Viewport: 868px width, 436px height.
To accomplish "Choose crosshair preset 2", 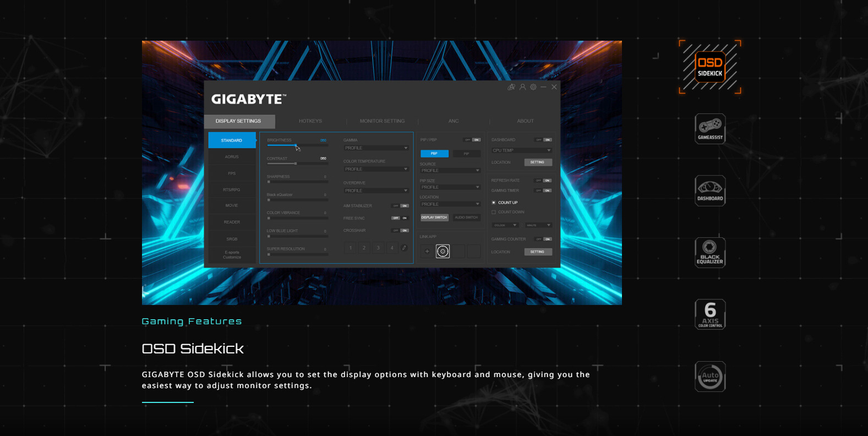I will 364,248.
